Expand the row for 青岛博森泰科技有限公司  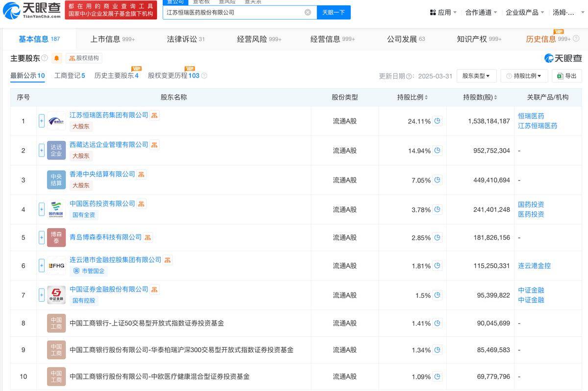pyautogui.click(x=42, y=237)
